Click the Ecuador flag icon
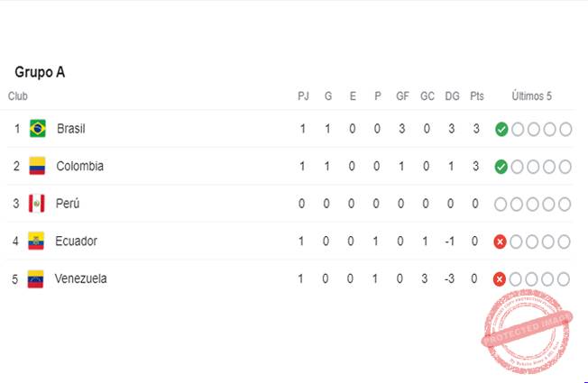 pos(36,241)
